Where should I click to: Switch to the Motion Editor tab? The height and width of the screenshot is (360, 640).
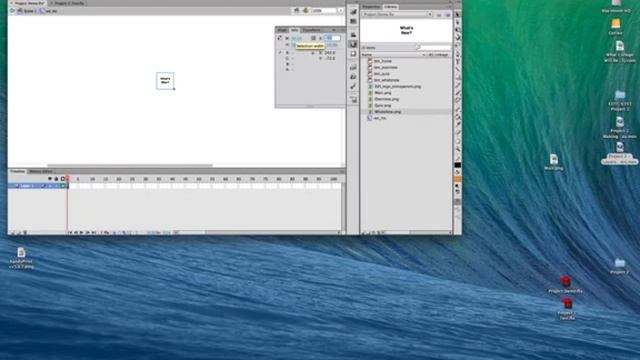click(x=41, y=171)
